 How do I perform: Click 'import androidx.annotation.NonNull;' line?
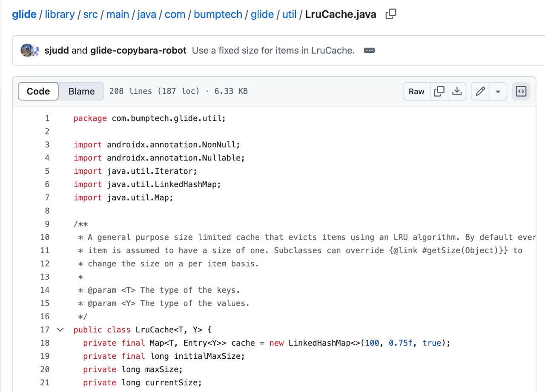click(157, 145)
